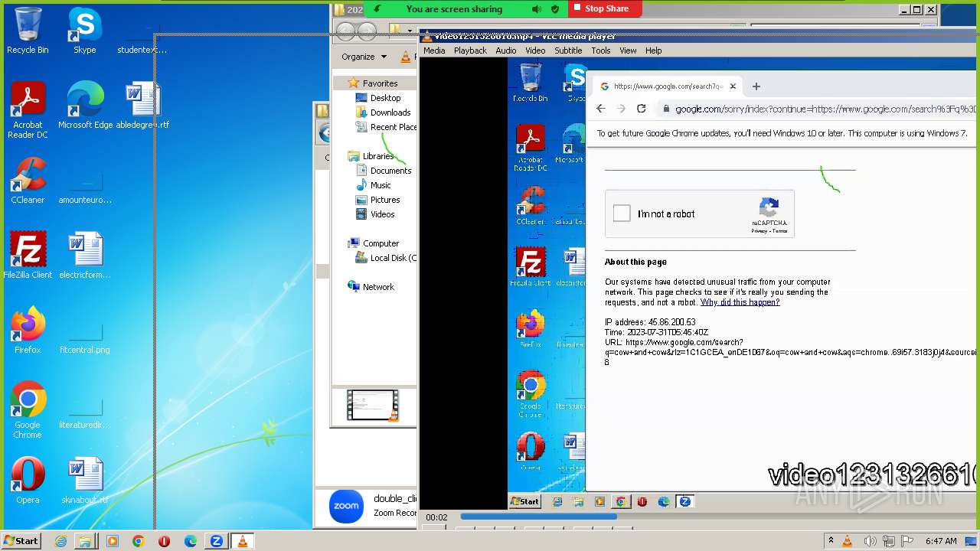Click the taskbar clock showing 6:47 AM

(941, 541)
